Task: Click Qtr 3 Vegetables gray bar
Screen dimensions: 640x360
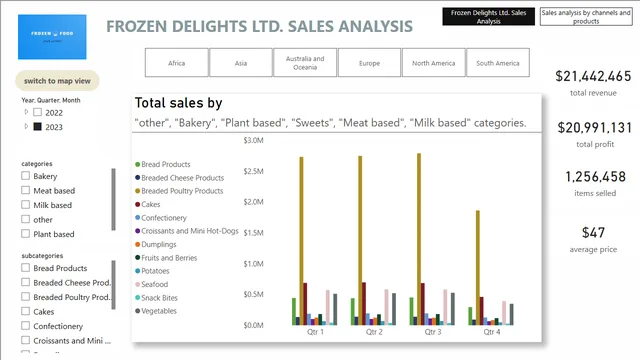Action: point(453,309)
